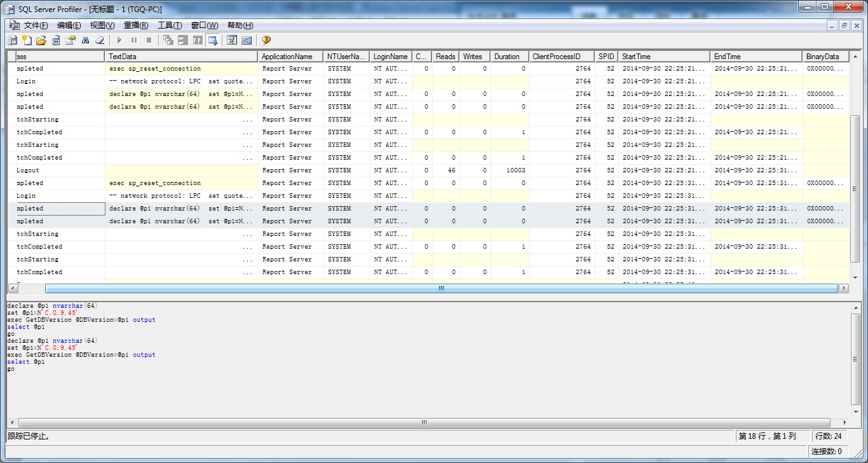Toggle the Auto Scroll window icon
Viewport: 868px width, 463px height.
click(213, 40)
